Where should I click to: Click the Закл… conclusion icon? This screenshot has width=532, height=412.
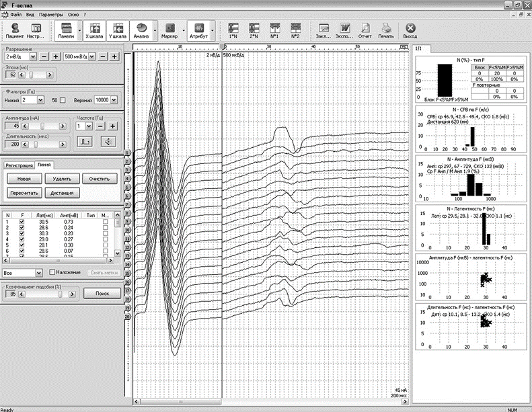[x=324, y=30]
